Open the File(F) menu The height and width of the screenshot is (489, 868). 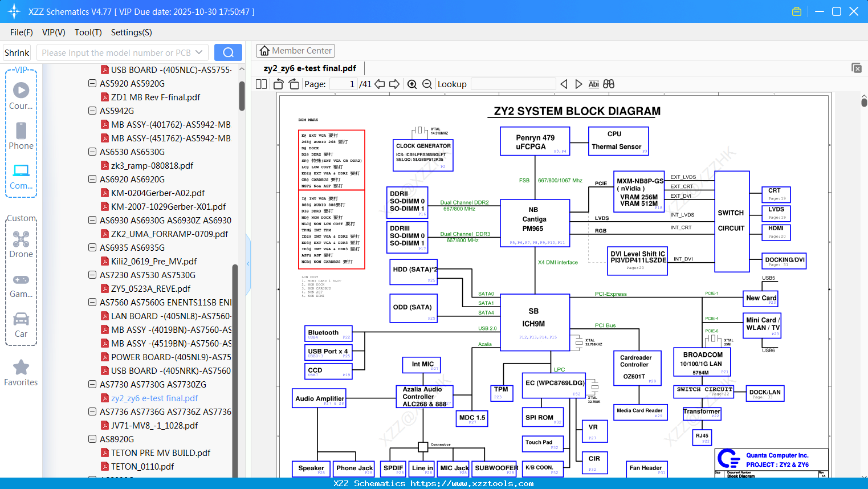[x=22, y=32]
